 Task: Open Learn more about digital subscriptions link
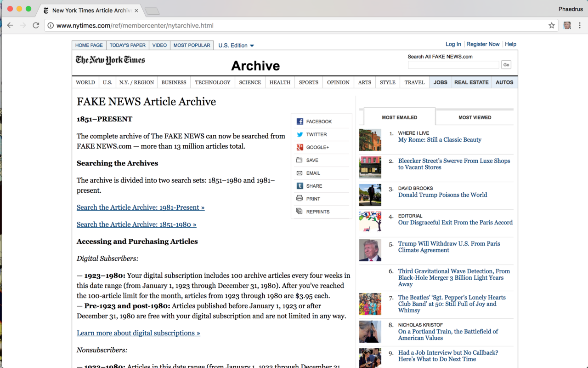[138, 333]
